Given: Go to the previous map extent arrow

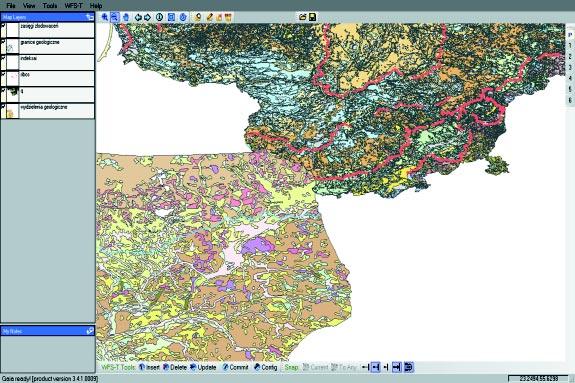Looking at the screenshot, I should pyautogui.click(x=138, y=17).
